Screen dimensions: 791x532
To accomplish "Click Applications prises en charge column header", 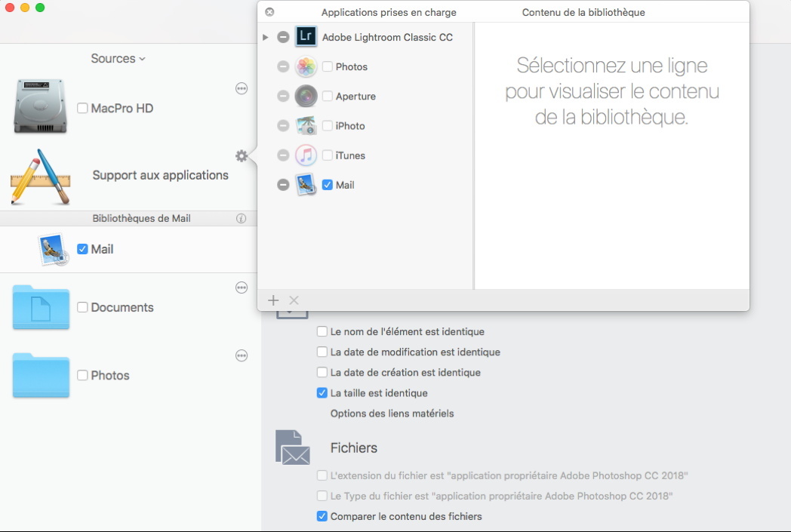I will [389, 13].
